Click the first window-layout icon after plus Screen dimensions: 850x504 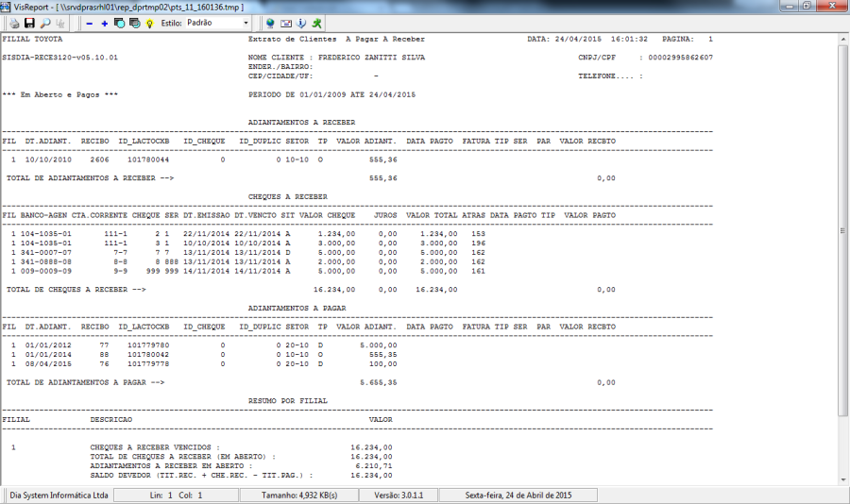pyautogui.click(x=119, y=24)
